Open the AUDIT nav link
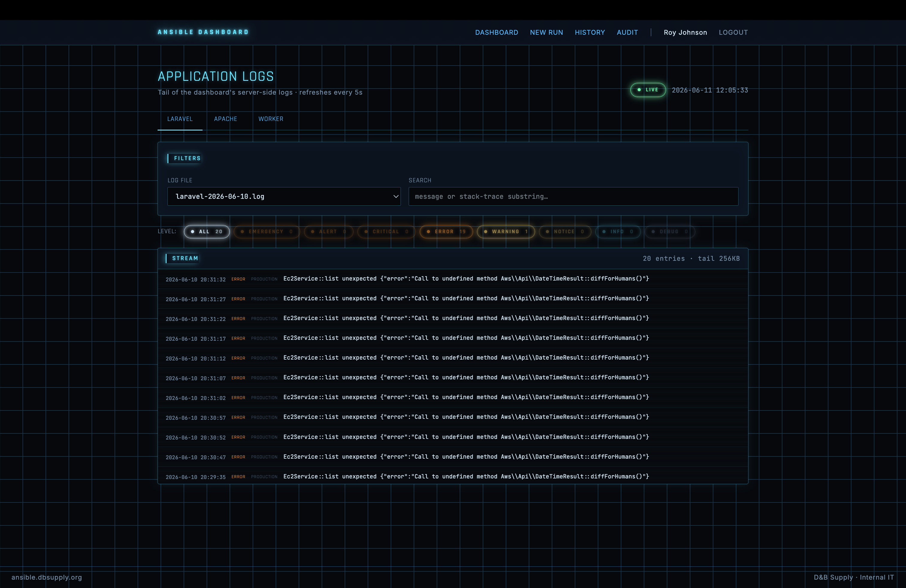 [x=627, y=32]
